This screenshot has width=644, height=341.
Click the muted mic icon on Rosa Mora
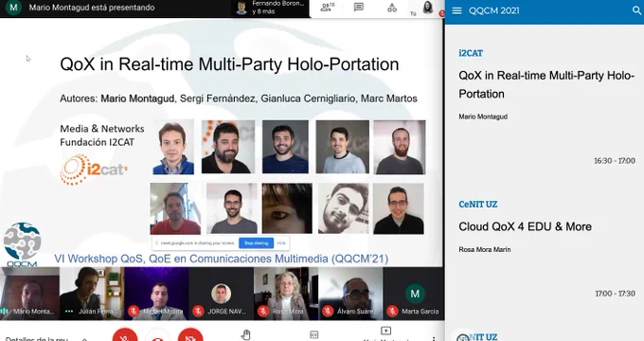tap(263, 311)
